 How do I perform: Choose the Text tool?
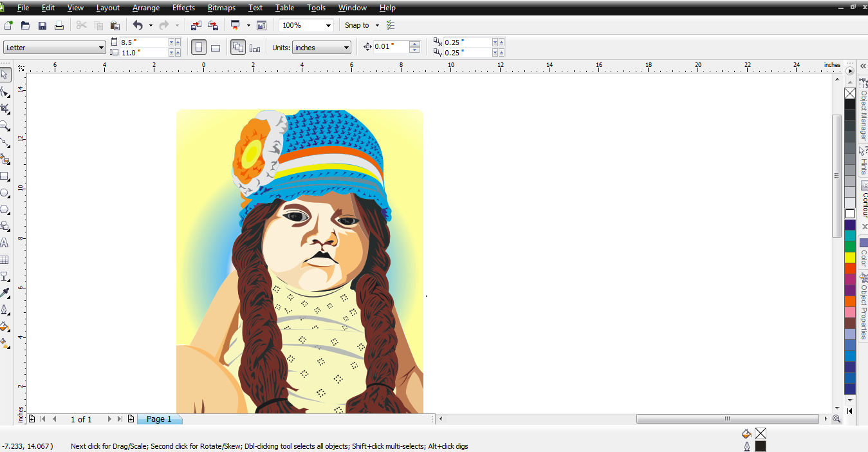click(6, 243)
